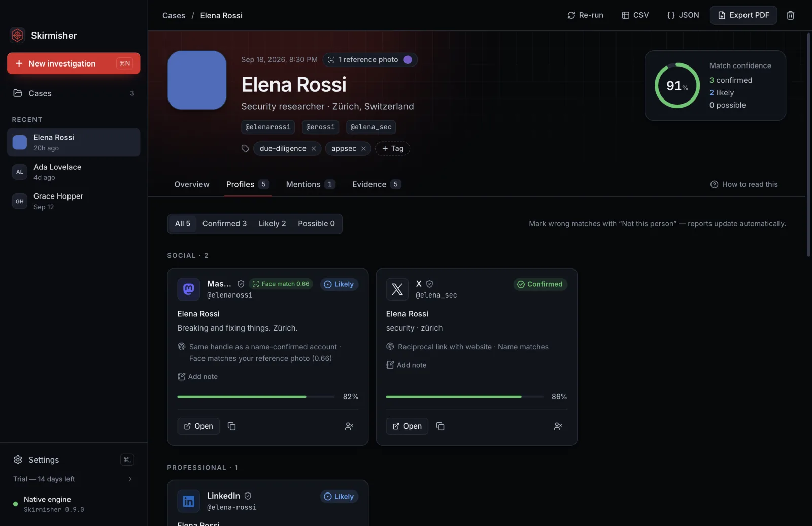
Task: Click shield icon beside LinkedIn name
Action: [x=248, y=496]
